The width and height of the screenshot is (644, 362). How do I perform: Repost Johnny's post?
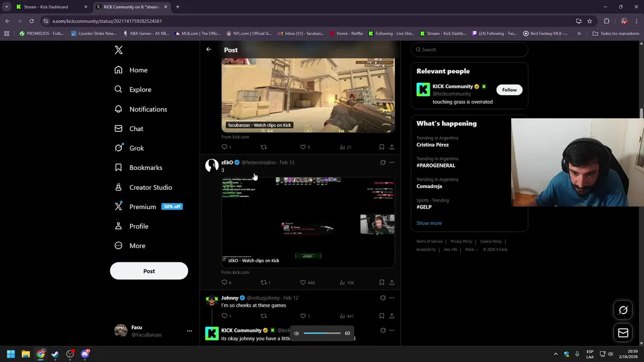264,316
